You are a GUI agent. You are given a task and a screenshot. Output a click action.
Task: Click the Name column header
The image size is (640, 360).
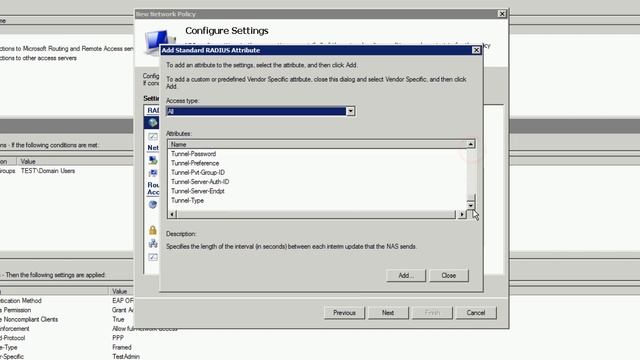(x=317, y=144)
